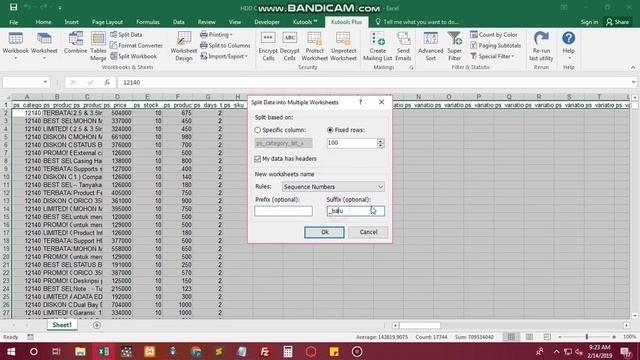
Task: Click Count by Color tool
Action: [494, 35]
